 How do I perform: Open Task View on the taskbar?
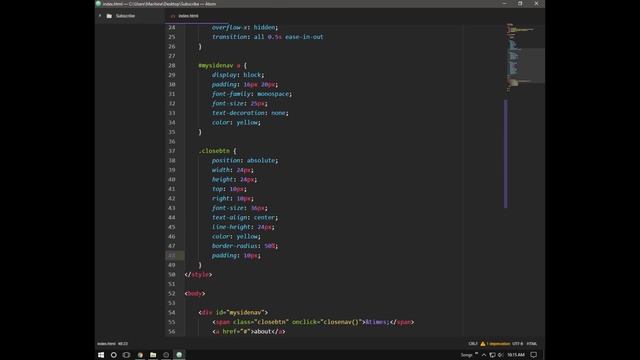[x=127, y=355]
